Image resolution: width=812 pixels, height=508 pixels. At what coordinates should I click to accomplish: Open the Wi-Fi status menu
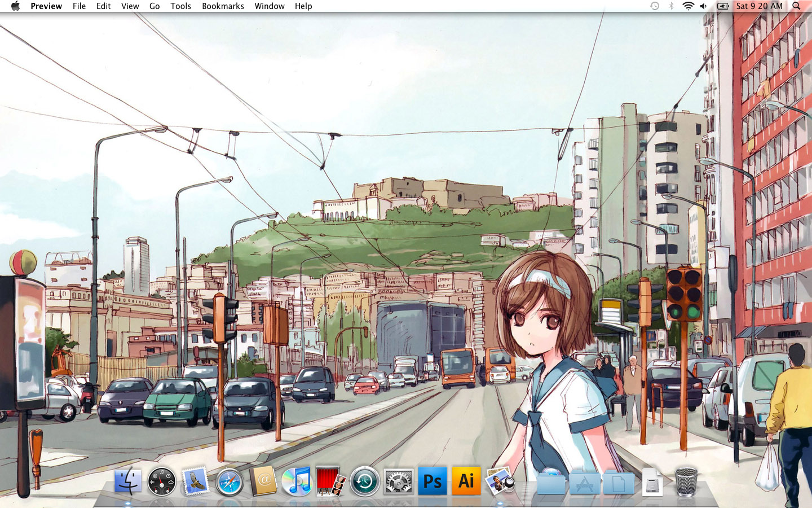click(x=688, y=6)
